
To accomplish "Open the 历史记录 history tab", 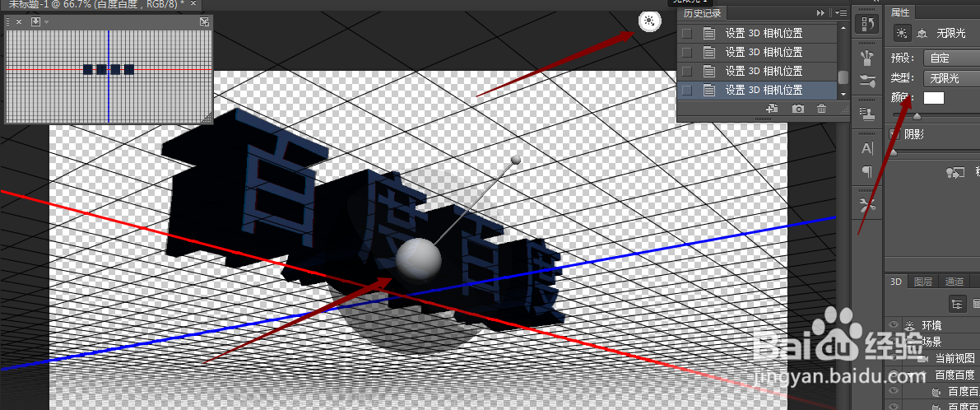I will pos(702,13).
